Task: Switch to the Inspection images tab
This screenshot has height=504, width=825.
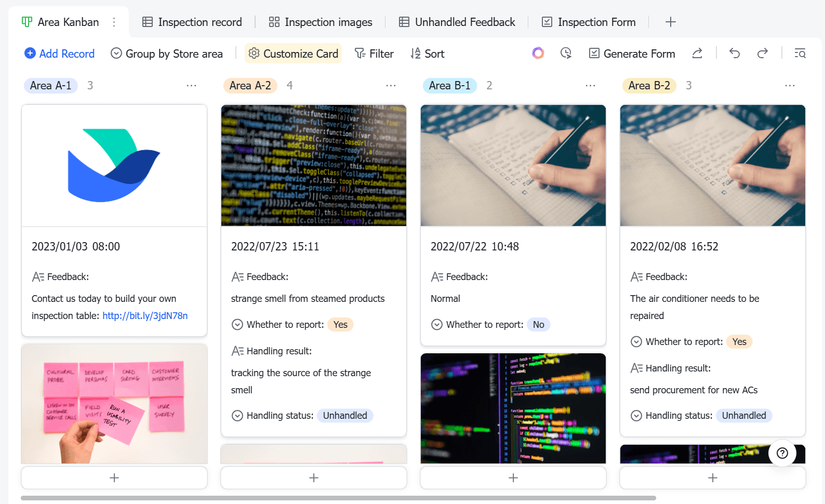Action: (321, 22)
